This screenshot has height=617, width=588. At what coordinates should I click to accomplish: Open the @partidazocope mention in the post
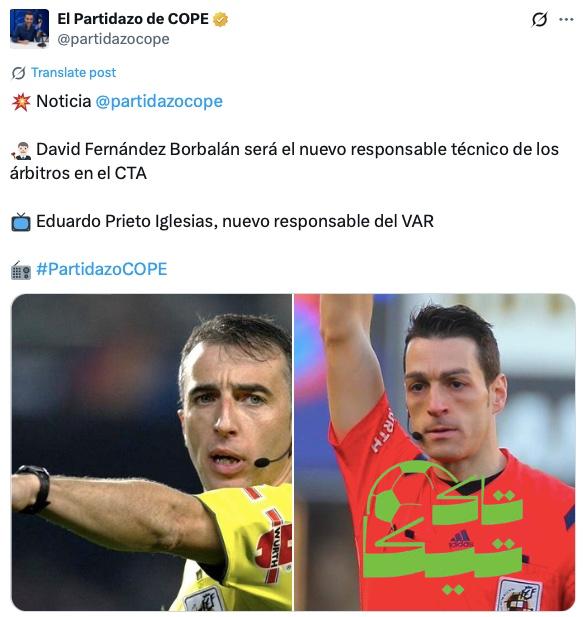point(159,101)
